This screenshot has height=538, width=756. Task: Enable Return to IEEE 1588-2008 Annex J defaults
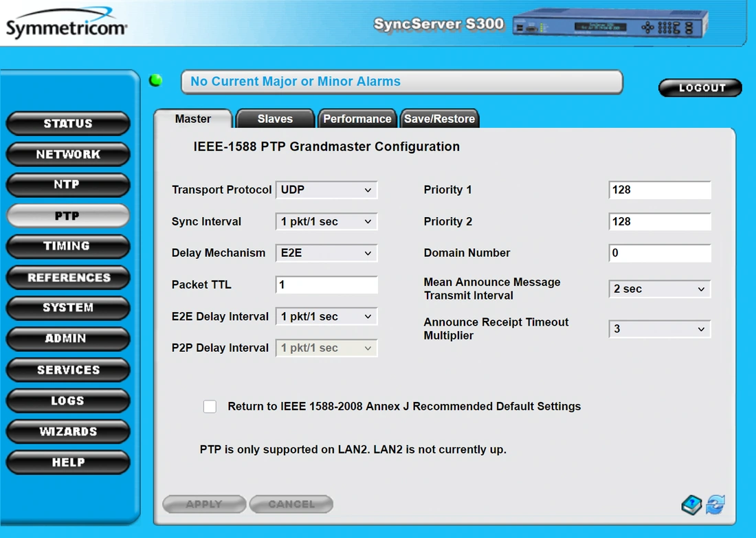point(210,406)
